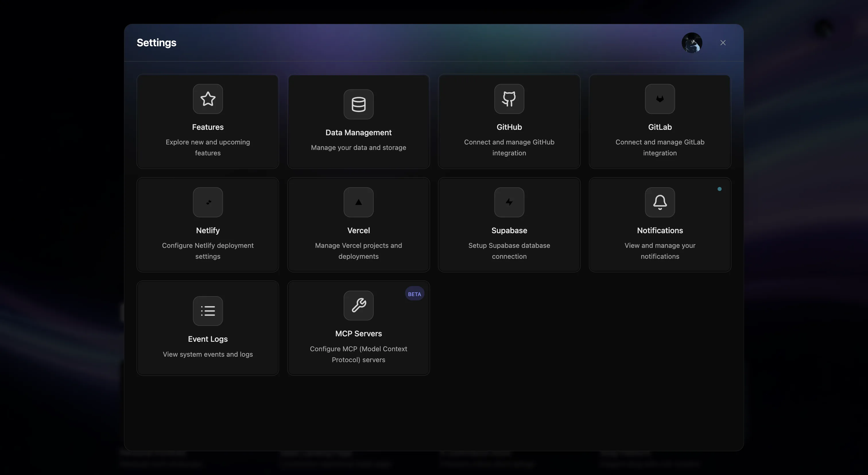Viewport: 868px width, 475px height.
Task: Click 'Explore new and upcoming features' text
Action: tap(208, 147)
